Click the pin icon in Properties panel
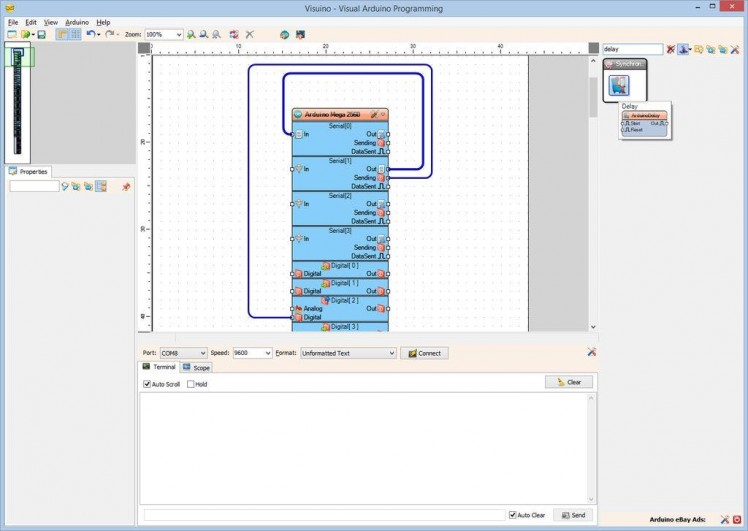 coord(126,186)
